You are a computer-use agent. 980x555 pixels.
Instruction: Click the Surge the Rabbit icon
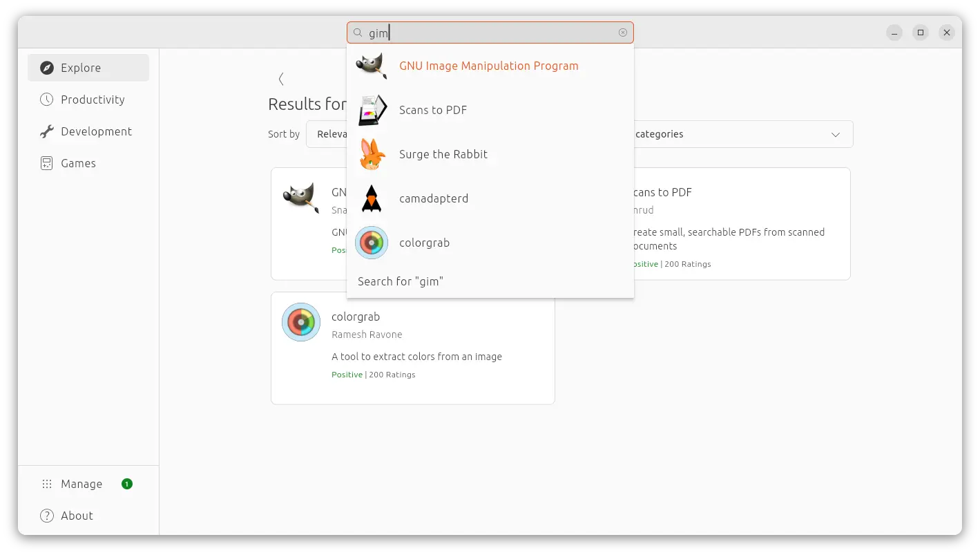coord(372,155)
